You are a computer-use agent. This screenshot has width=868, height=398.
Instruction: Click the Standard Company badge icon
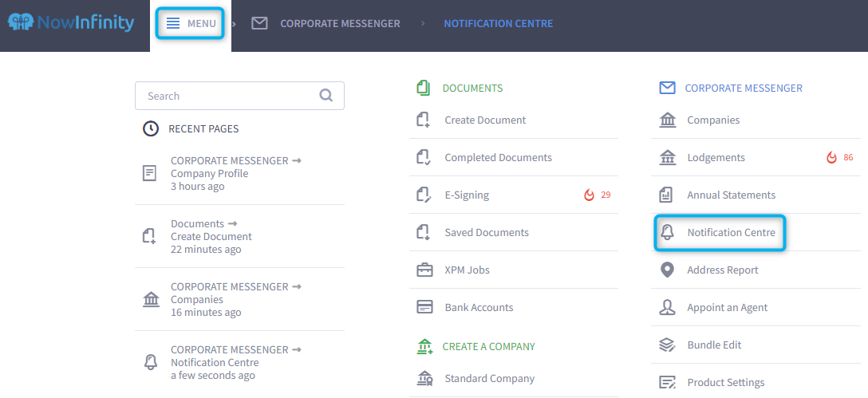click(424, 379)
